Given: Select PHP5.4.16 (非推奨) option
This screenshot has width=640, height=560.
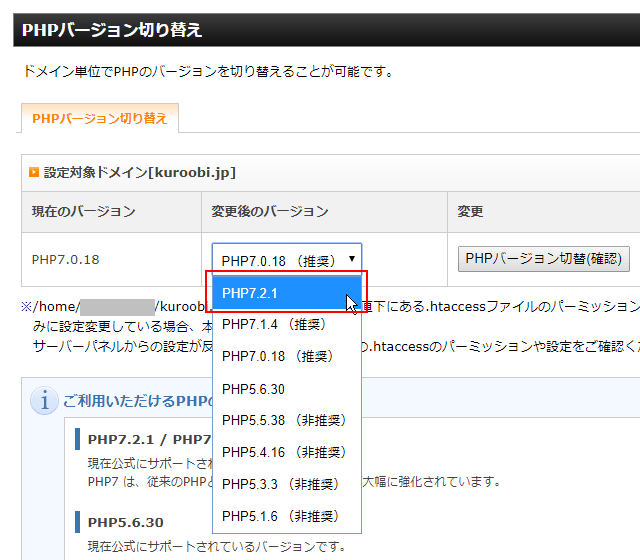Looking at the screenshot, I should click(x=287, y=452).
